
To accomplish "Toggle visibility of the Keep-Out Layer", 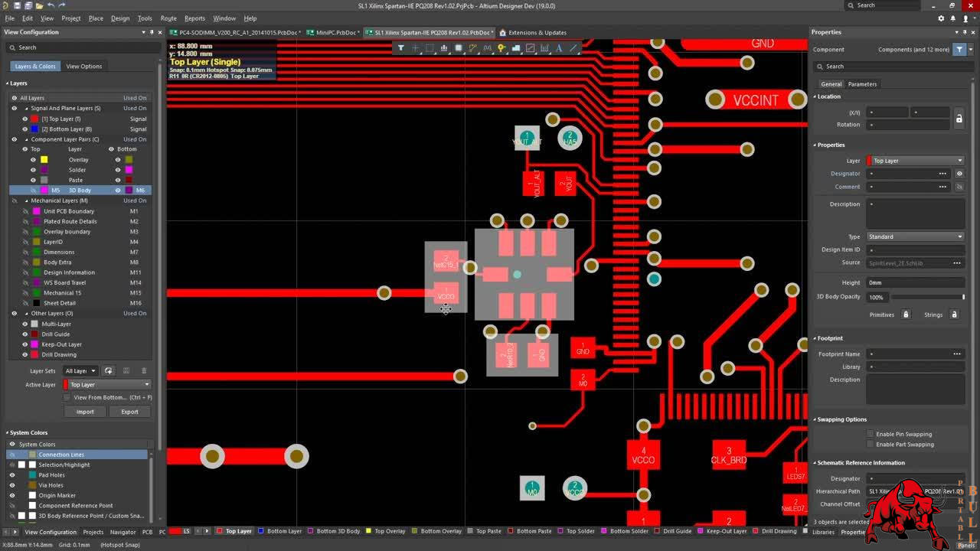I will (24, 344).
